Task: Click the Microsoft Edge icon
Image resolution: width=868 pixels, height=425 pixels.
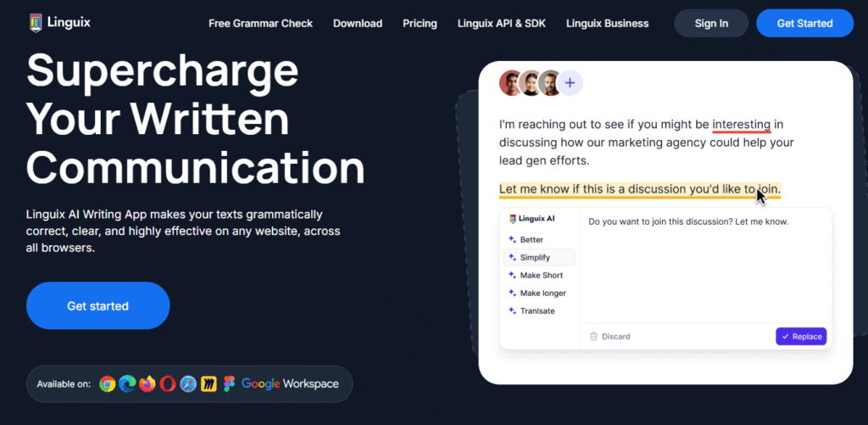Action: pyautogui.click(x=127, y=383)
